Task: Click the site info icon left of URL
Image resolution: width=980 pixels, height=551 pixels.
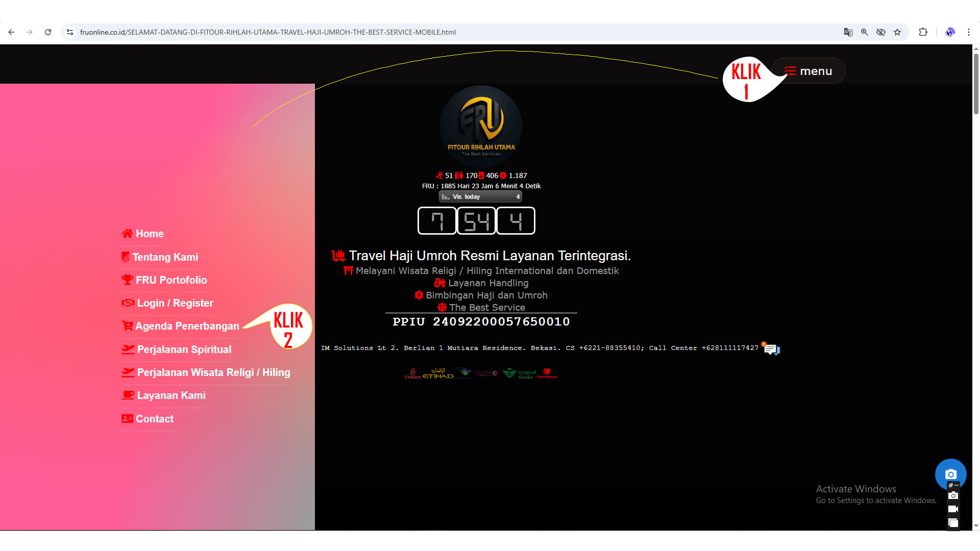Action: [x=70, y=32]
